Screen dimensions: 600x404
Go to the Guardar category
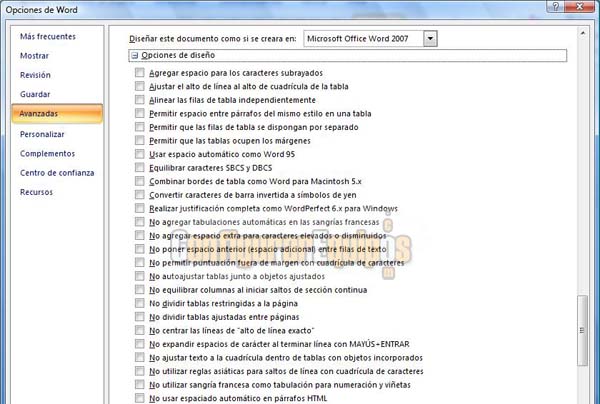click(35, 94)
